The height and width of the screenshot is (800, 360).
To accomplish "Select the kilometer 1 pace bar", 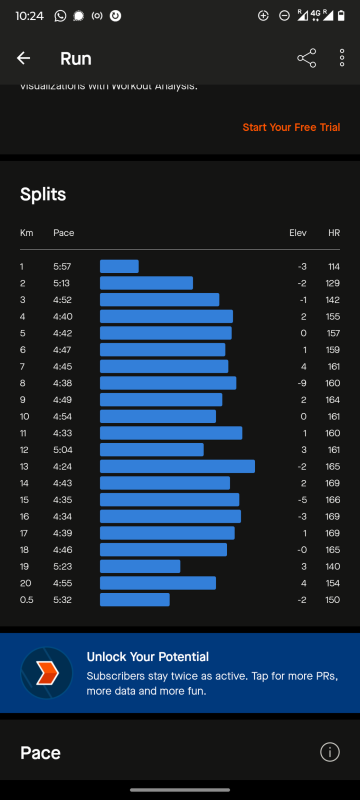I will [x=119, y=266].
